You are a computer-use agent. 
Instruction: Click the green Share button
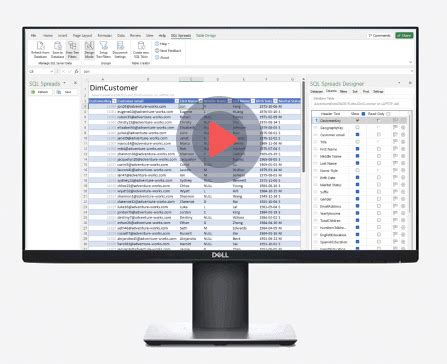404,35
